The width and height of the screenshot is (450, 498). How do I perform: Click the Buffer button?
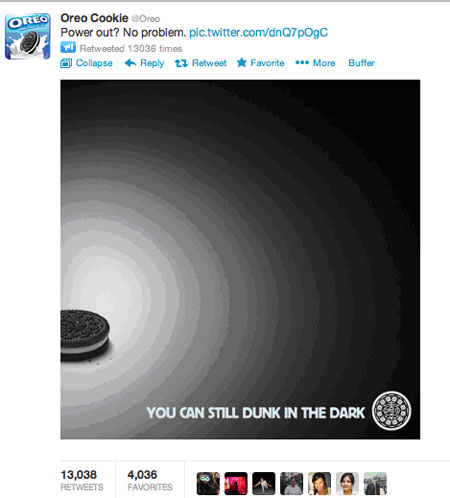coord(361,63)
